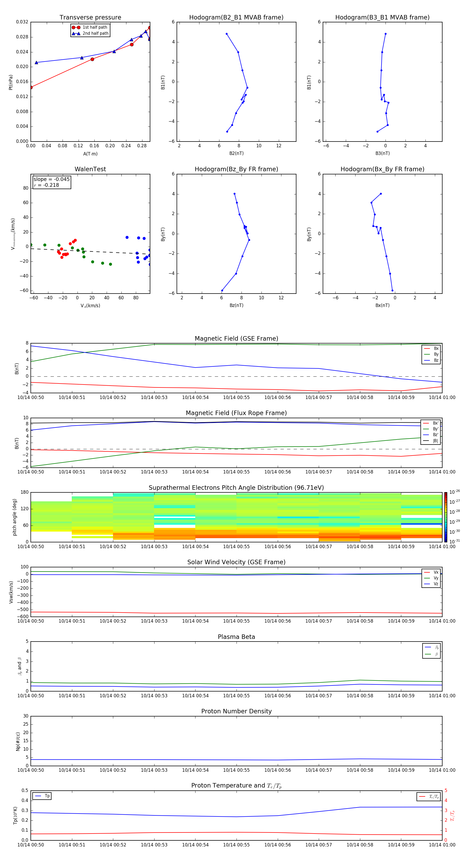Click the 'Hodogram(B3_B1 MVAB frame)' title

382,17
